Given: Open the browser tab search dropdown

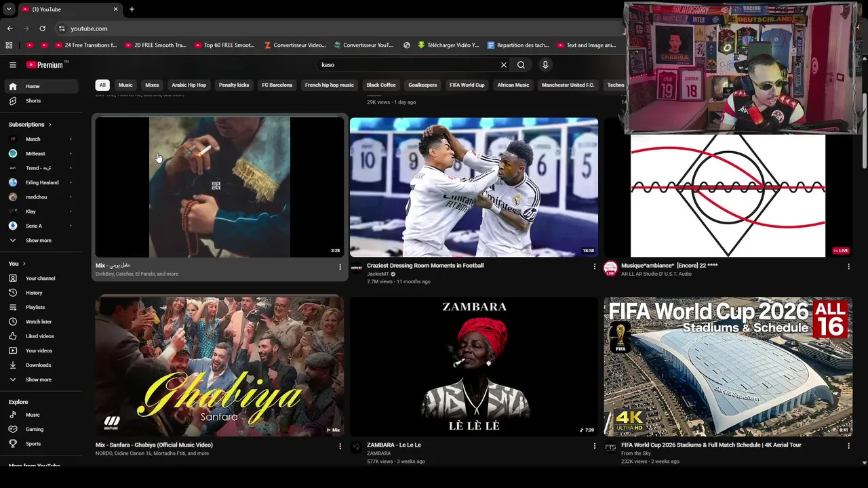Looking at the screenshot, I should [9, 9].
